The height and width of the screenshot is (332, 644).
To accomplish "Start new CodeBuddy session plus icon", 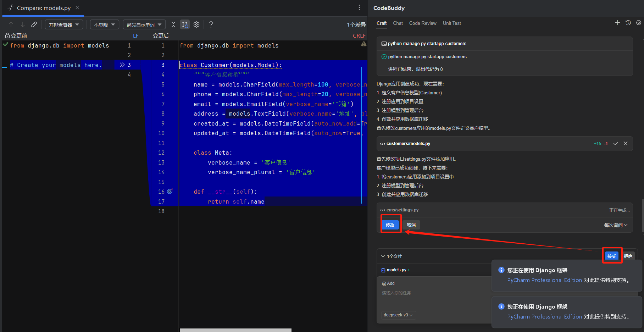I will click(617, 23).
